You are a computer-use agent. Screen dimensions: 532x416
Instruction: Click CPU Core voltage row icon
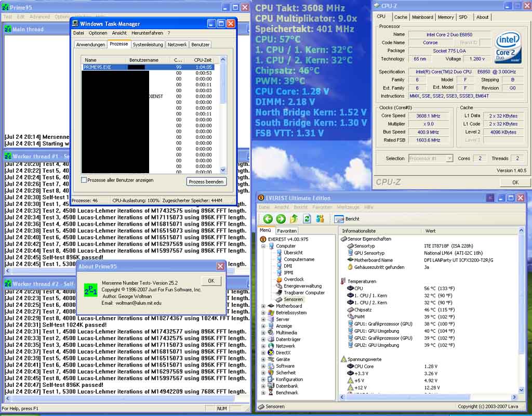351,367
